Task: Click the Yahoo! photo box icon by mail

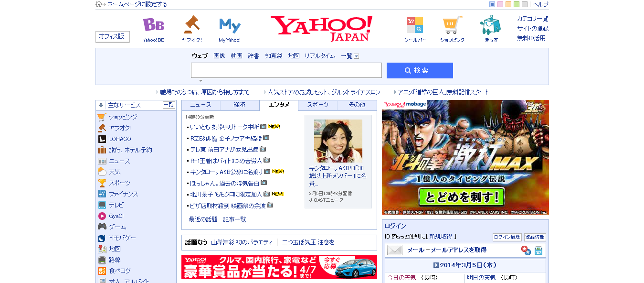Action: (x=538, y=250)
